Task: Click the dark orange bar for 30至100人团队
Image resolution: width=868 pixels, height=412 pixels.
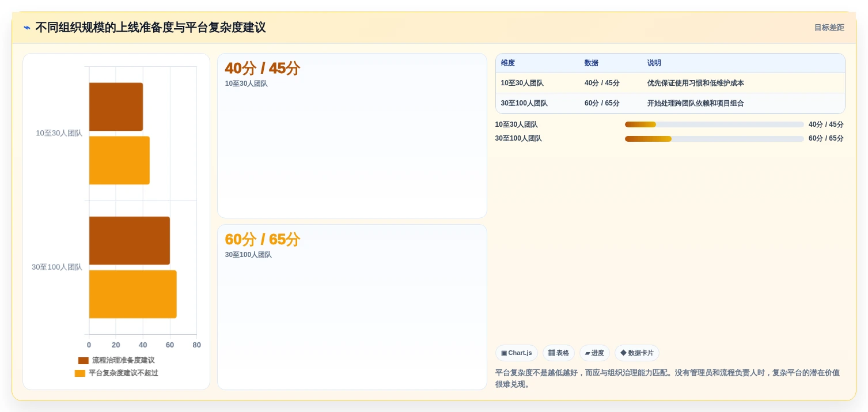Action: pyautogui.click(x=130, y=241)
